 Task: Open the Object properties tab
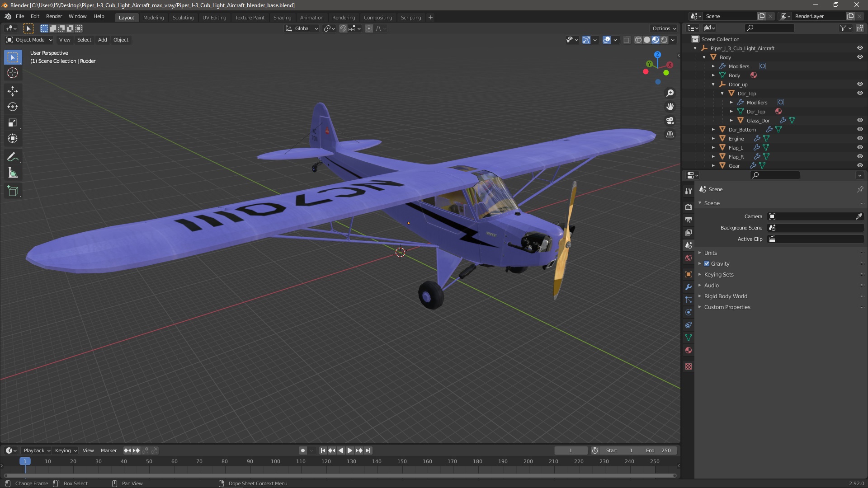pos(689,274)
